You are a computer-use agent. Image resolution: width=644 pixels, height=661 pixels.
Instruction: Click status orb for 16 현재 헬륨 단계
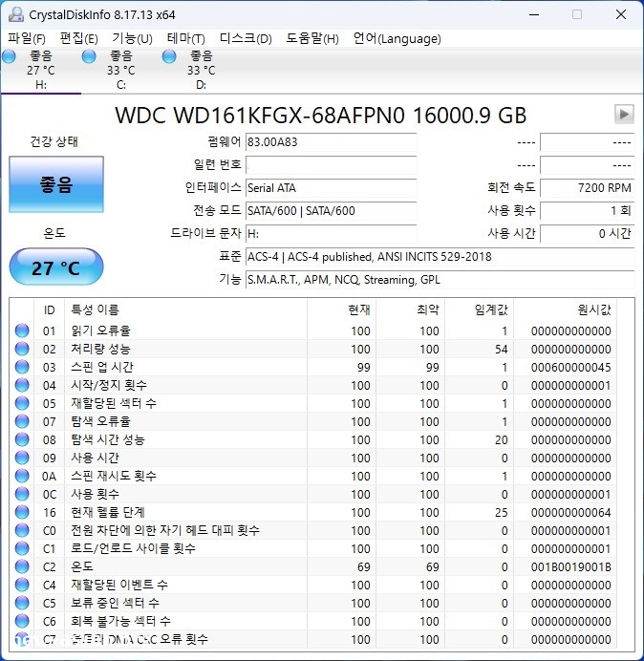[x=22, y=512]
